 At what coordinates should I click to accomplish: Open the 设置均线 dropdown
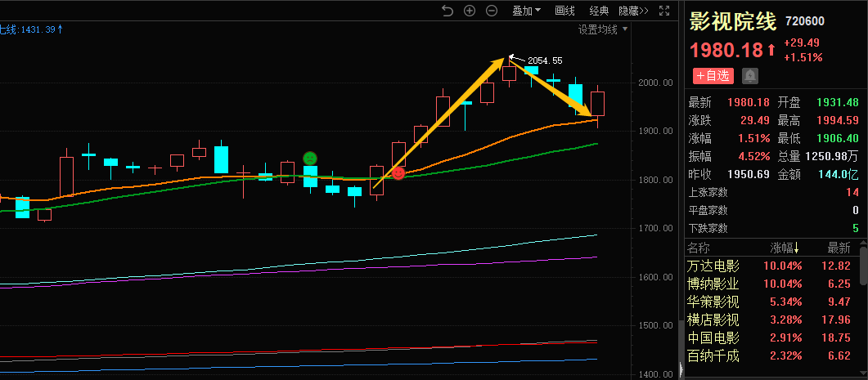coord(603,29)
